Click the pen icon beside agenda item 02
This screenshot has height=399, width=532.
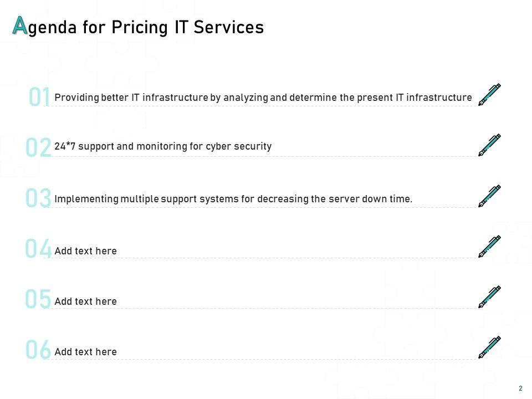pos(489,145)
